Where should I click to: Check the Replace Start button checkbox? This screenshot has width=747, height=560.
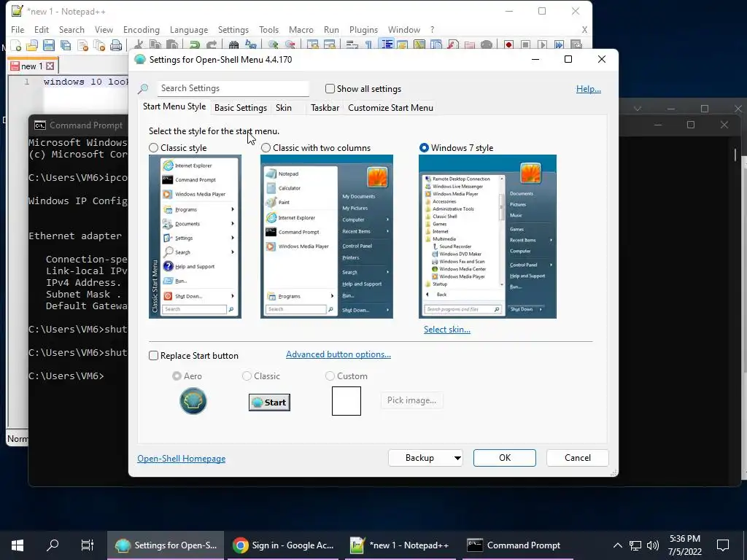pos(153,356)
